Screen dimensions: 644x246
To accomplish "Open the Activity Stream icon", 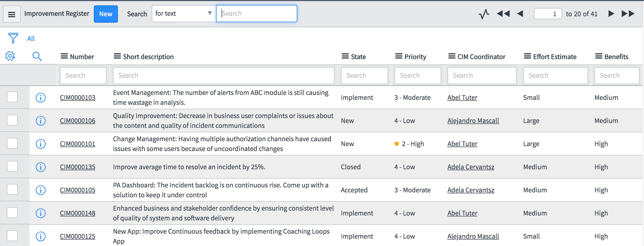I will (x=485, y=14).
